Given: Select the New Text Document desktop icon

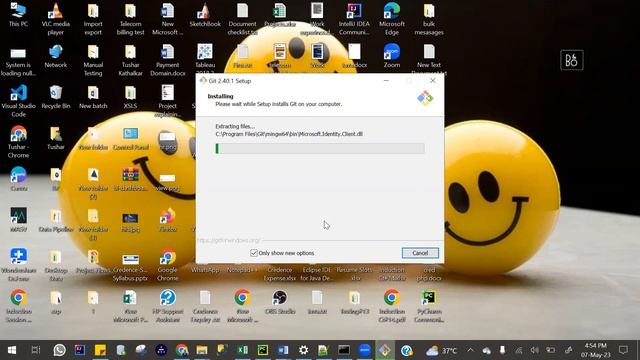Looking at the screenshot, I should [x=429, y=60].
